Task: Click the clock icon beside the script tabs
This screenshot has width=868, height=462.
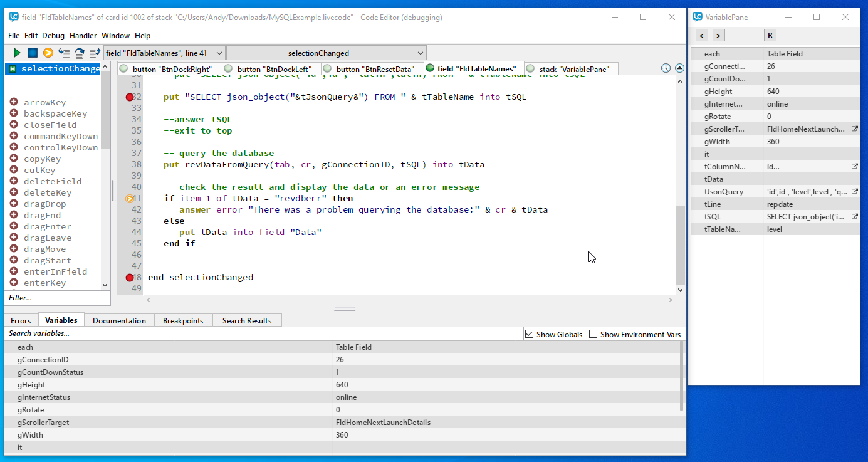Action: [666, 68]
